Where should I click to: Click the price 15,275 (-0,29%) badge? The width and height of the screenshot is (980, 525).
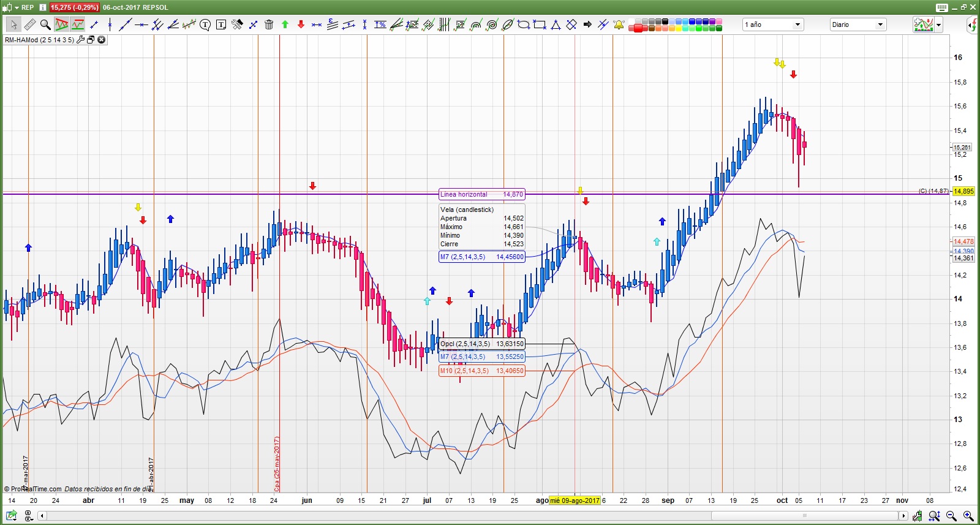74,7
